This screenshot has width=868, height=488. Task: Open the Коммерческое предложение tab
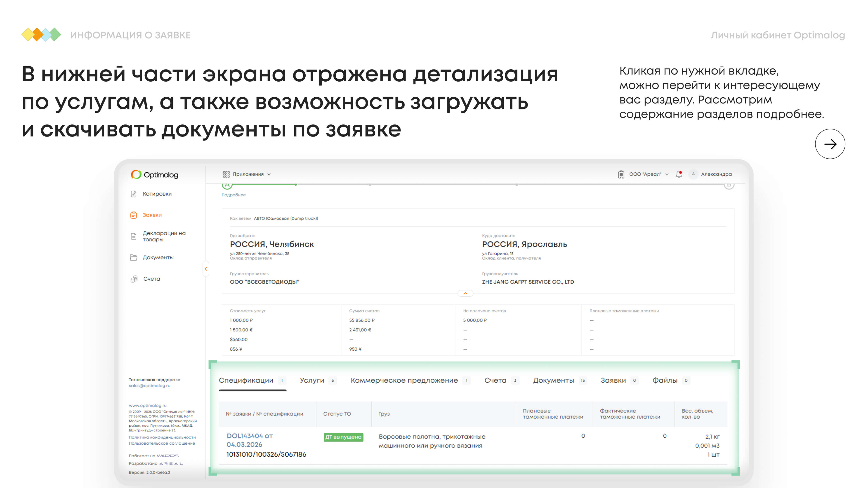pos(404,380)
